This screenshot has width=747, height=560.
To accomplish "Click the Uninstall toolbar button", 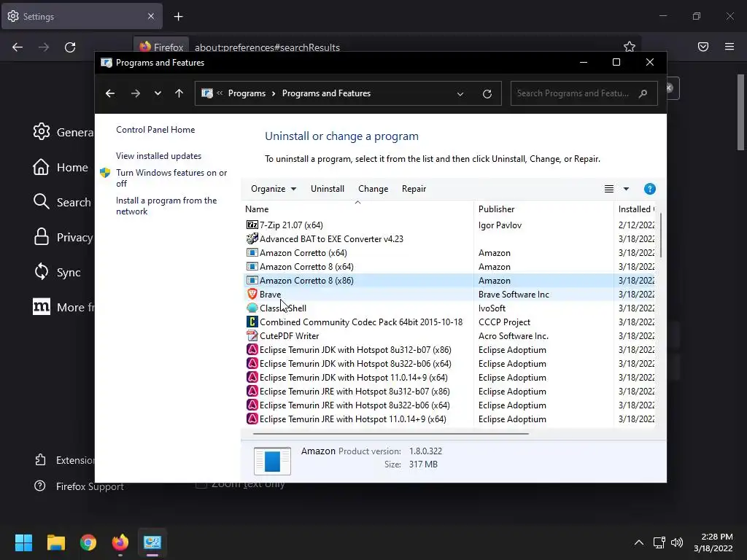I will click(x=328, y=189).
